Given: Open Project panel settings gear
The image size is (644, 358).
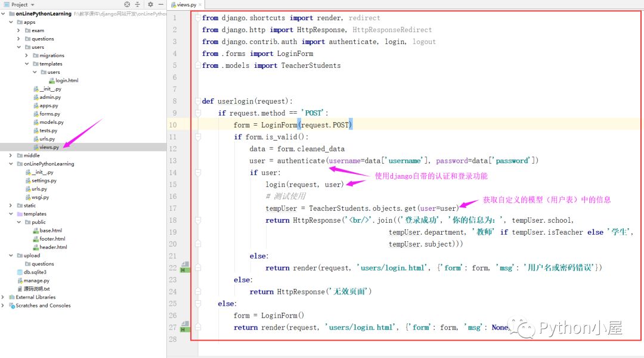Looking at the screenshot, I should [x=150, y=5].
